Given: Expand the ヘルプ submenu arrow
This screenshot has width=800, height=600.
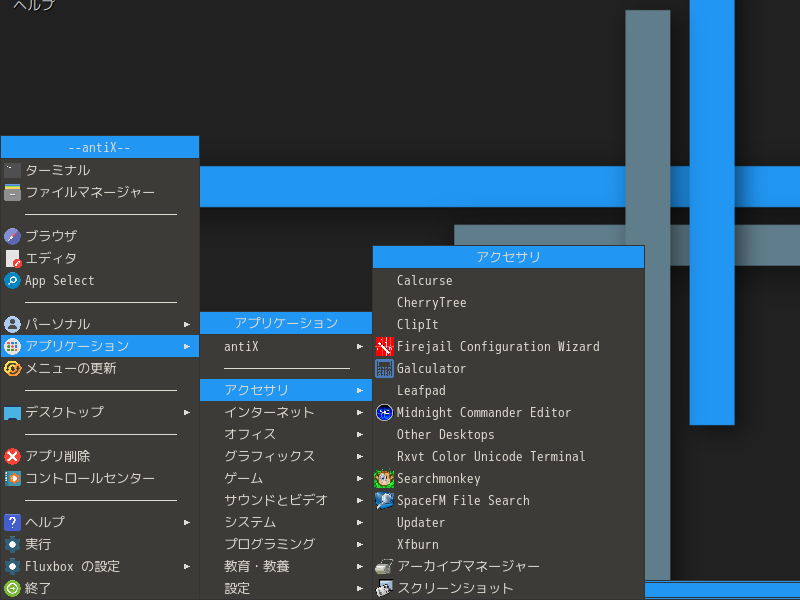Looking at the screenshot, I should 187,522.
